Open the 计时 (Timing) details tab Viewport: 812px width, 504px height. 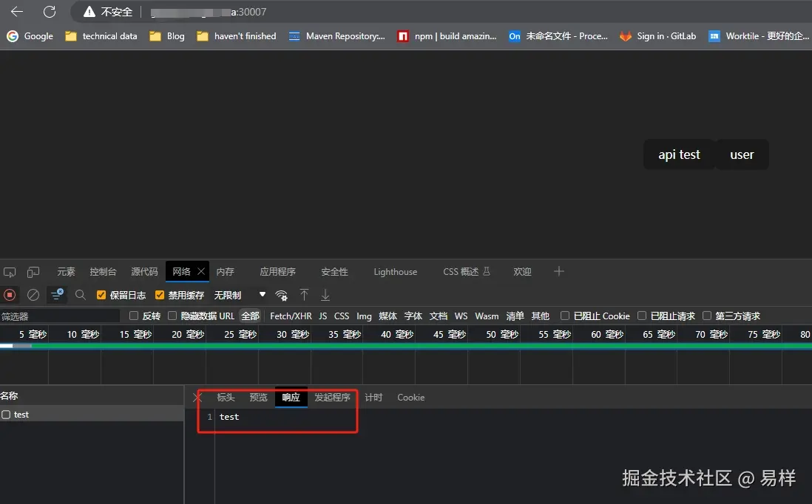[x=373, y=398]
